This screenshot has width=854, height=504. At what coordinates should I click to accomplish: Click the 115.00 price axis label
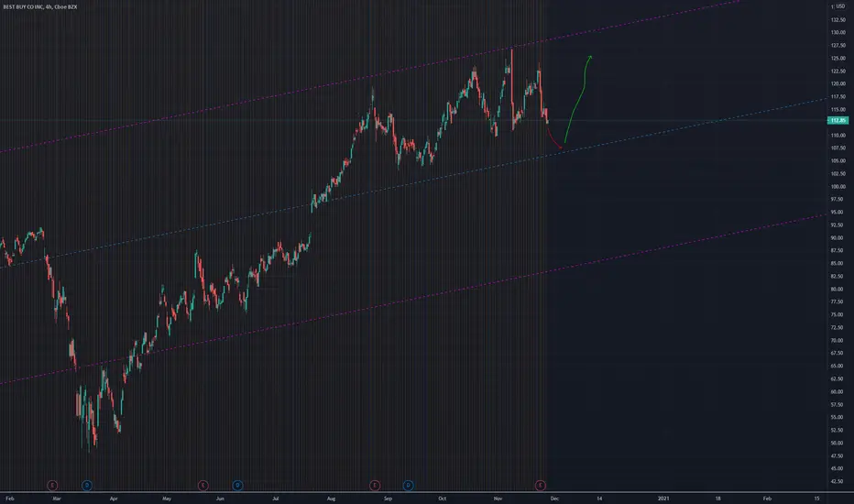coord(838,110)
